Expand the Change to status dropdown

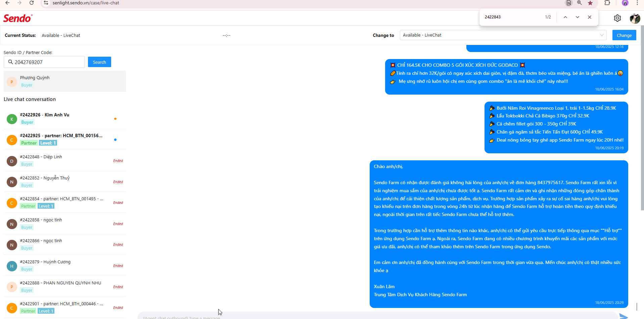tap(503, 35)
